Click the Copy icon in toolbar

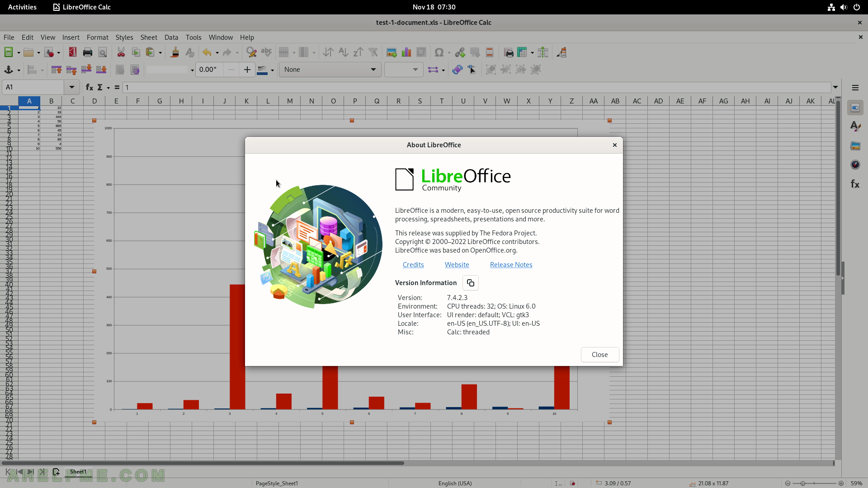(136, 52)
